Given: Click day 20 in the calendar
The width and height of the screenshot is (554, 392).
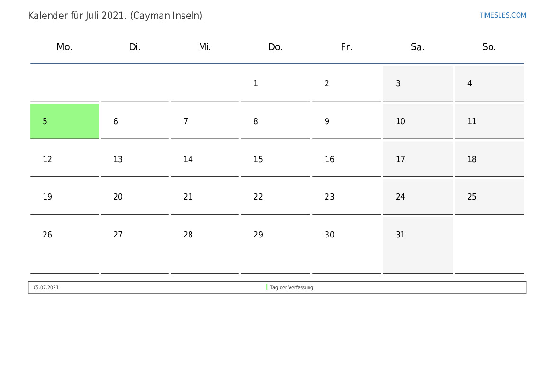Looking at the screenshot, I should coord(135,197).
